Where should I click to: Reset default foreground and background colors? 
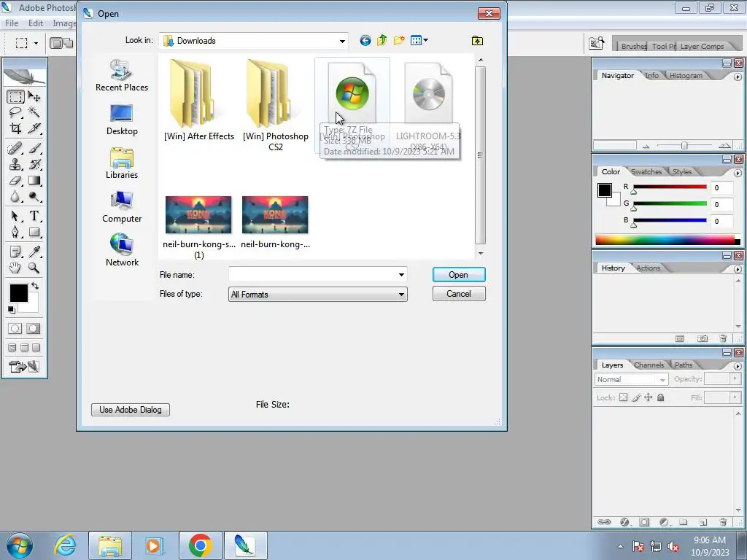tap(12, 310)
